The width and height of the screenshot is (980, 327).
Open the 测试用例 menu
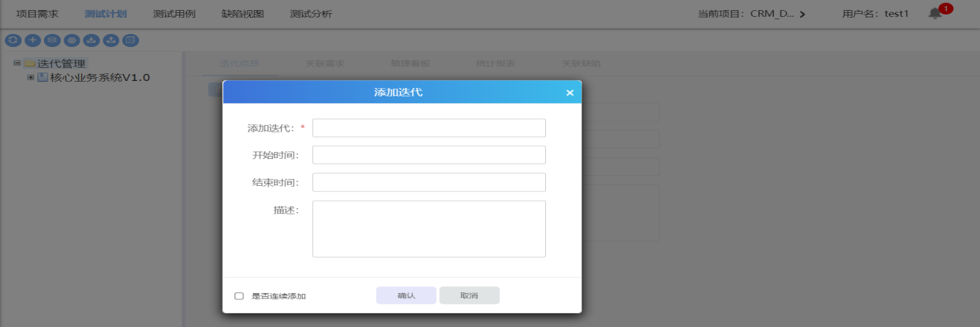tap(175, 14)
